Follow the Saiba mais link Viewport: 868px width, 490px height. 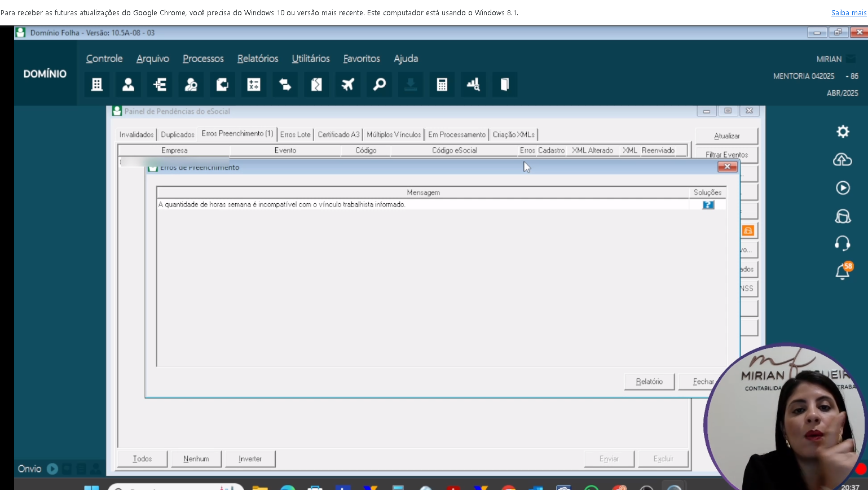[x=848, y=12]
